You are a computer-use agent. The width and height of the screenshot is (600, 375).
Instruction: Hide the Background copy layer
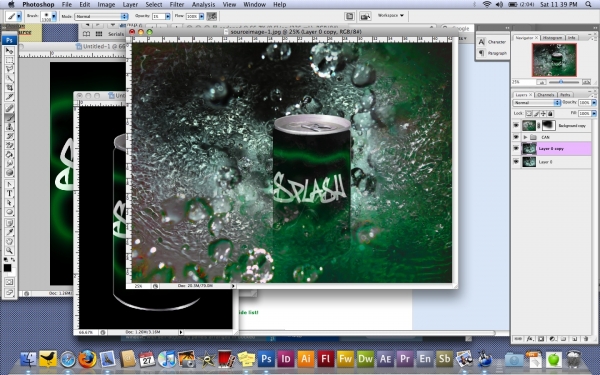tap(516, 125)
